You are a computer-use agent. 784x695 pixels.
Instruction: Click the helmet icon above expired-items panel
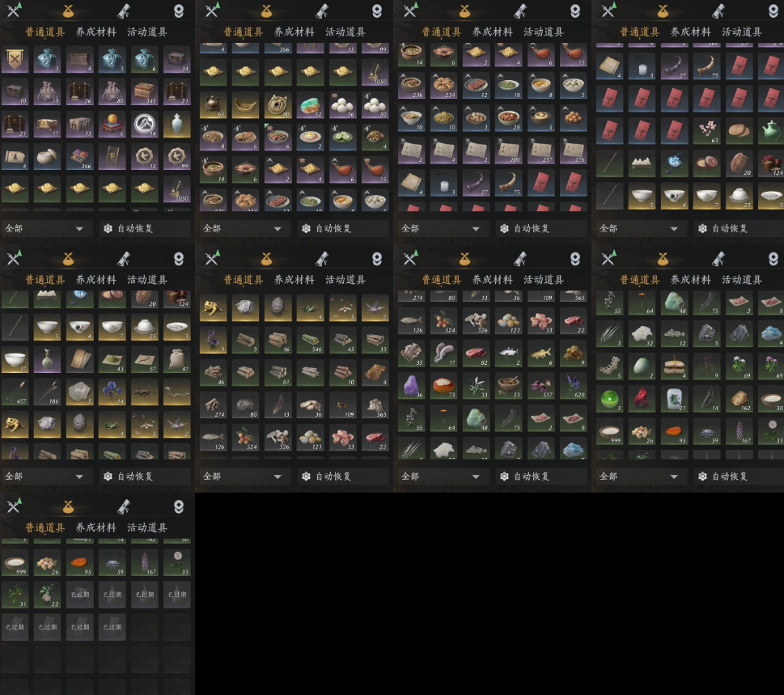179,507
